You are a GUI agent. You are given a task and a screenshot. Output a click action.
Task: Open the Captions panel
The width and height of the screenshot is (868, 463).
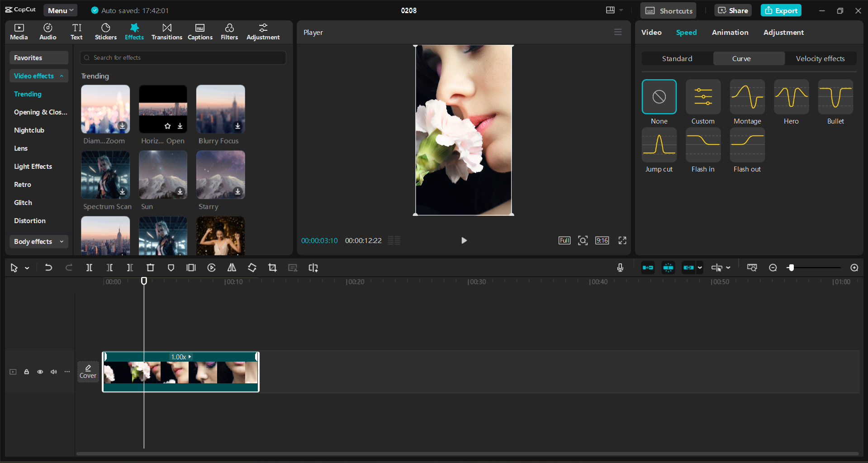point(200,32)
